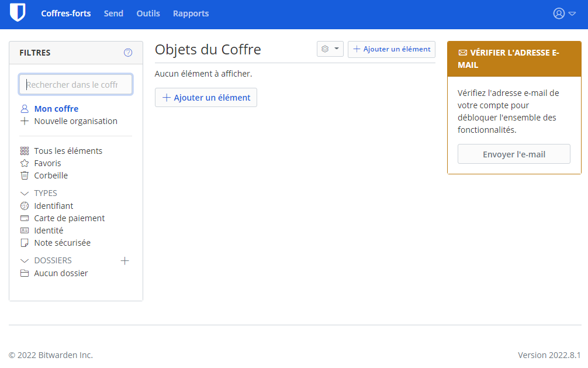Screen dimensions: 588x368
Task: Click the header Ajouter un élément button
Action: [x=392, y=49]
